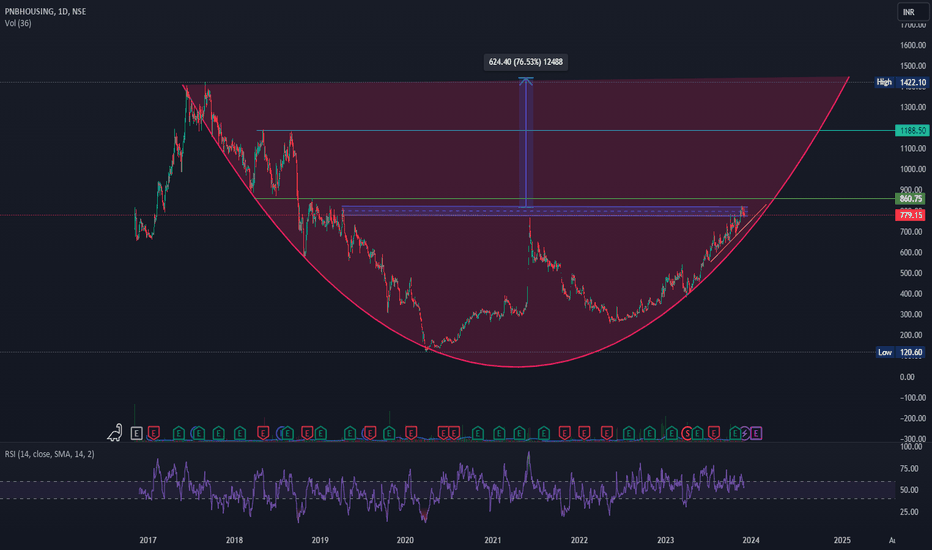Open the grey square E event marker
Screen dimensions: 932x550
pos(137,433)
